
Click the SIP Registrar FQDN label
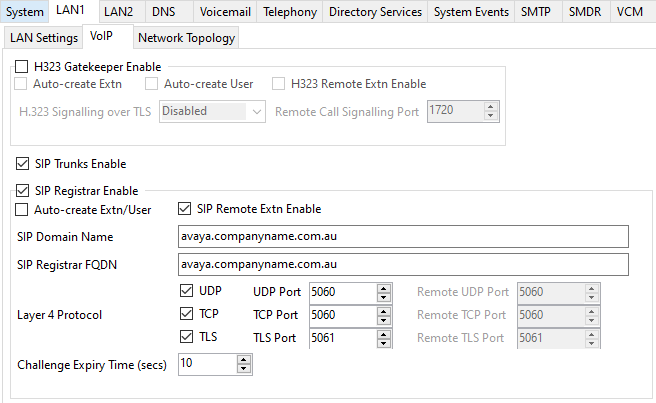tap(67, 265)
